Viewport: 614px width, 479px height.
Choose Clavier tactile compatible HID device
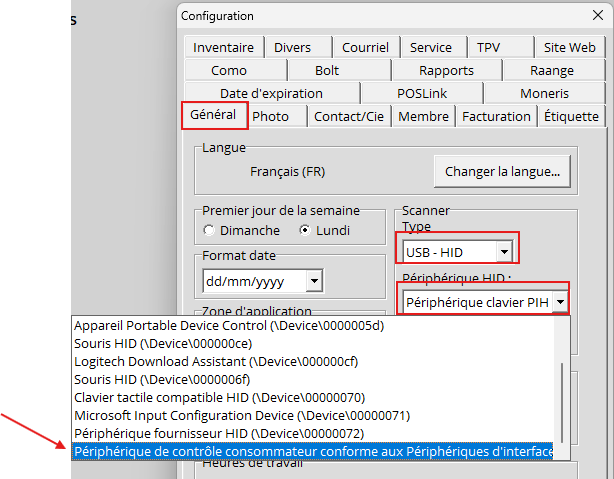(x=219, y=397)
